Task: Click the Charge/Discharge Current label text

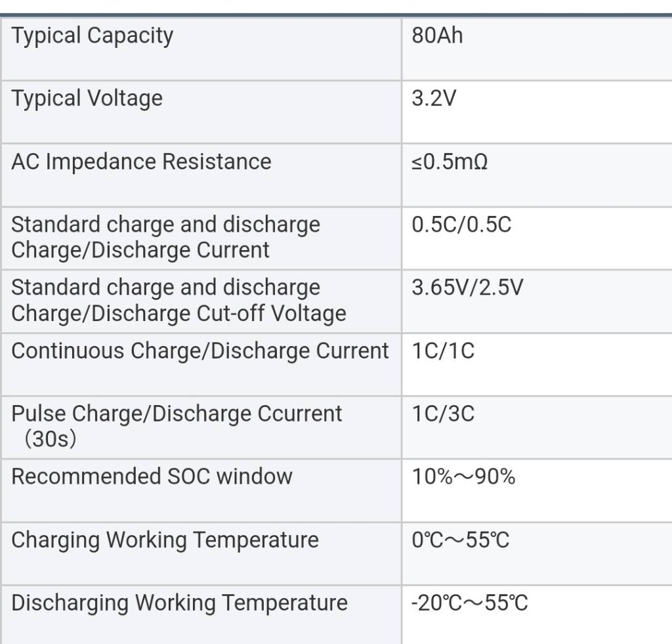Action: pos(140,249)
